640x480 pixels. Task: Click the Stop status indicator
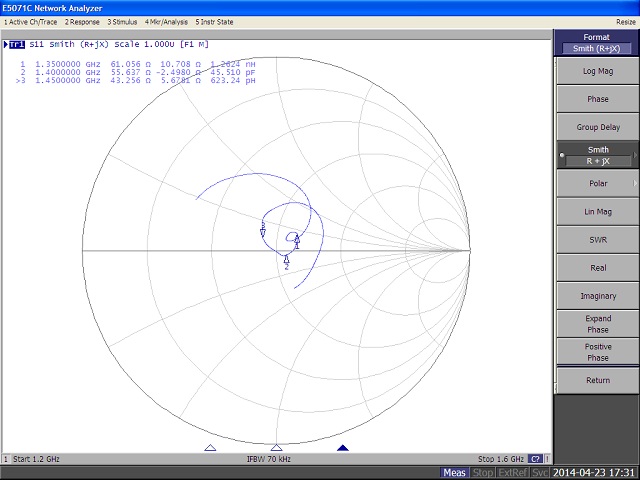tap(482, 473)
